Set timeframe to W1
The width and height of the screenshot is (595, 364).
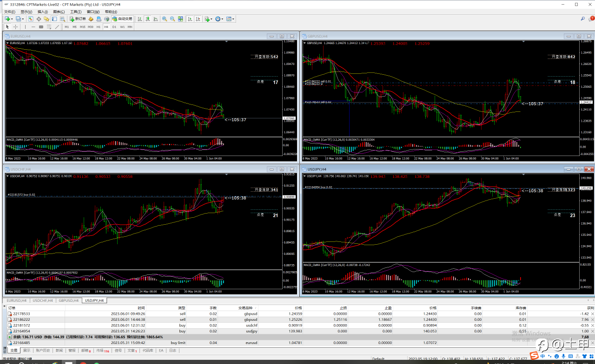pos(122,27)
